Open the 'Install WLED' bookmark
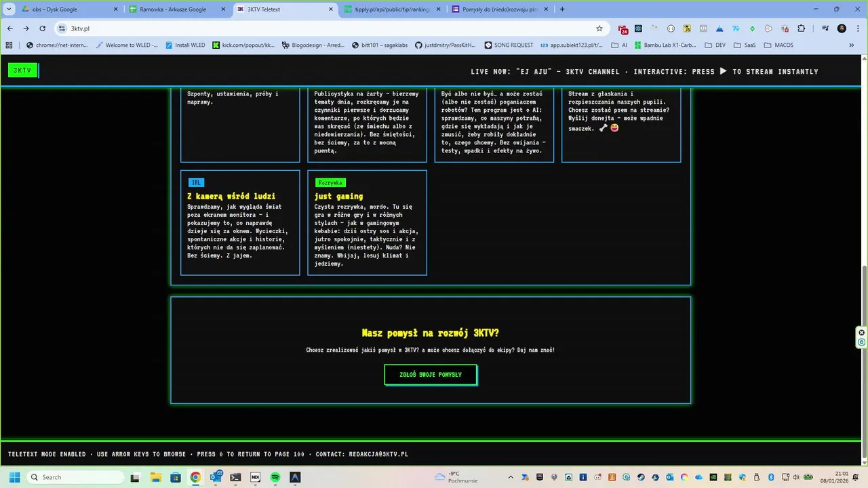Screen dimensions: 868x488 (184, 45)
